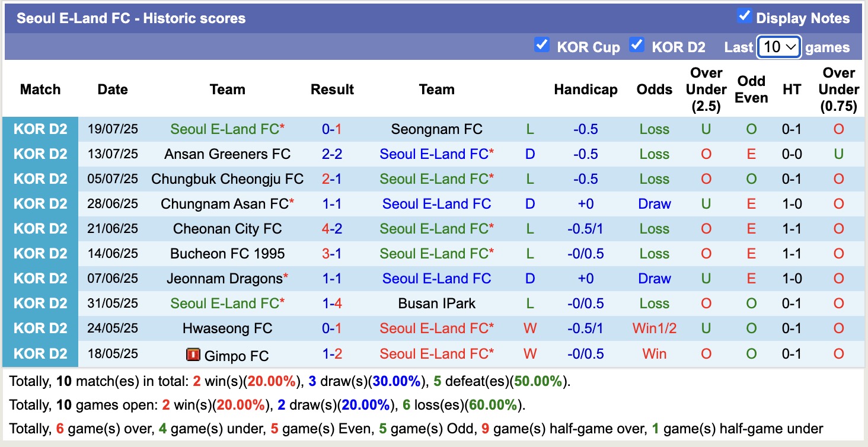Open the Seongnam FC team link
Viewport: 868px width, 447px height.
[437, 129]
